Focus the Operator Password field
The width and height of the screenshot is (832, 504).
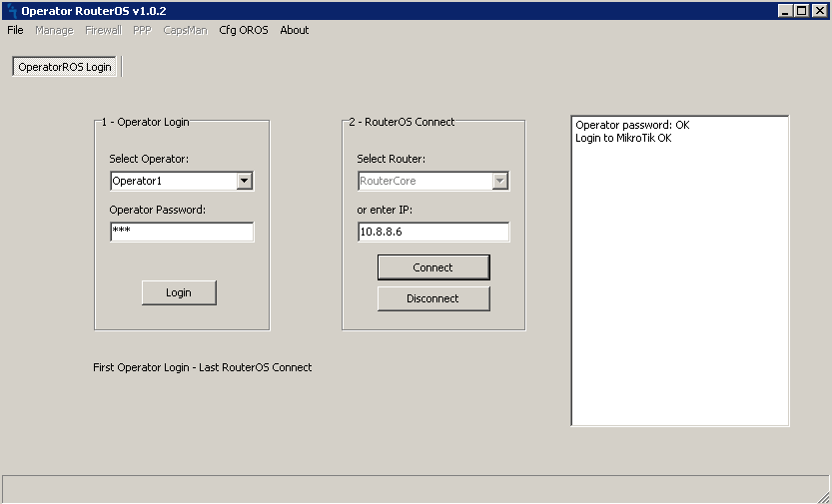[182, 232]
